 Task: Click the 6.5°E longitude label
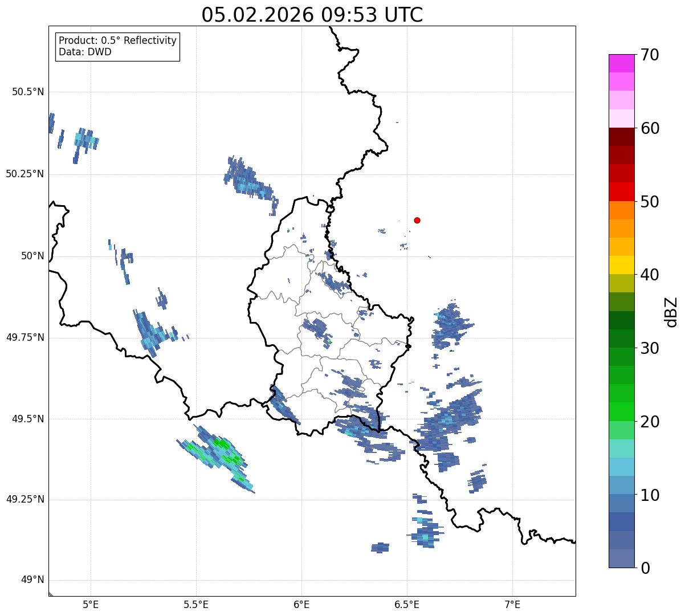click(407, 604)
